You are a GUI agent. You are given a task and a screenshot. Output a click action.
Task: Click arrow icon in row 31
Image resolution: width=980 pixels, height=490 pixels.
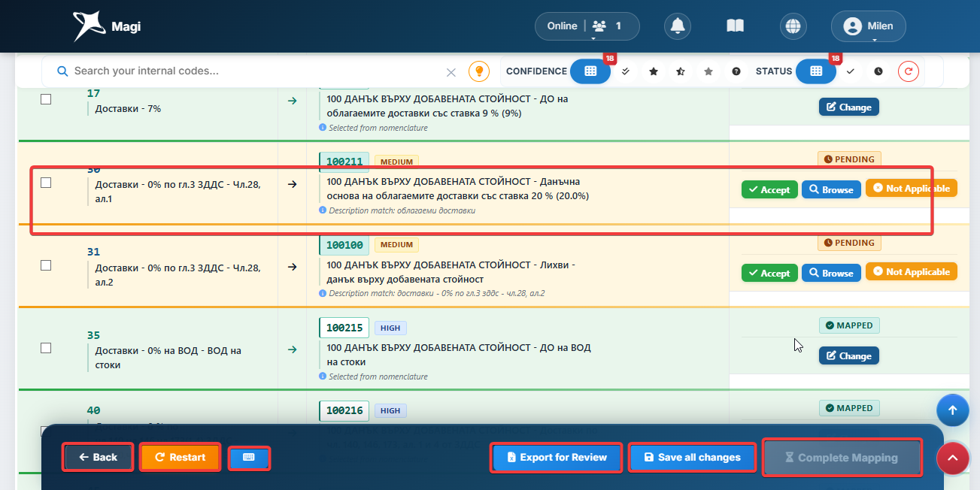(x=293, y=267)
